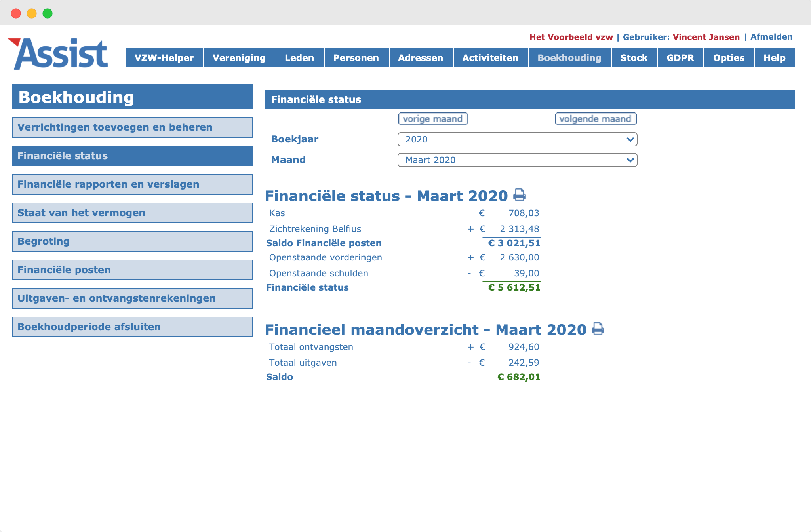Open the Opties menu
Viewport: 811px width, 532px height.
point(729,58)
